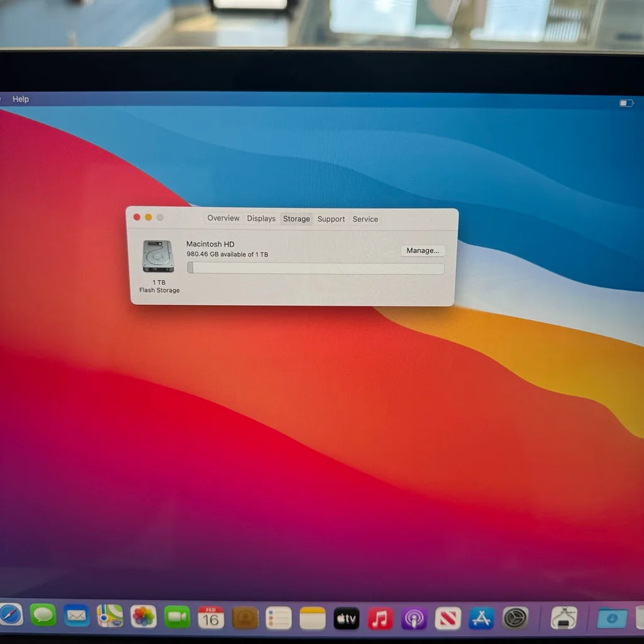Open FaceTime from the Dock
The width and height of the screenshot is (644, 644).
point(177,617)
